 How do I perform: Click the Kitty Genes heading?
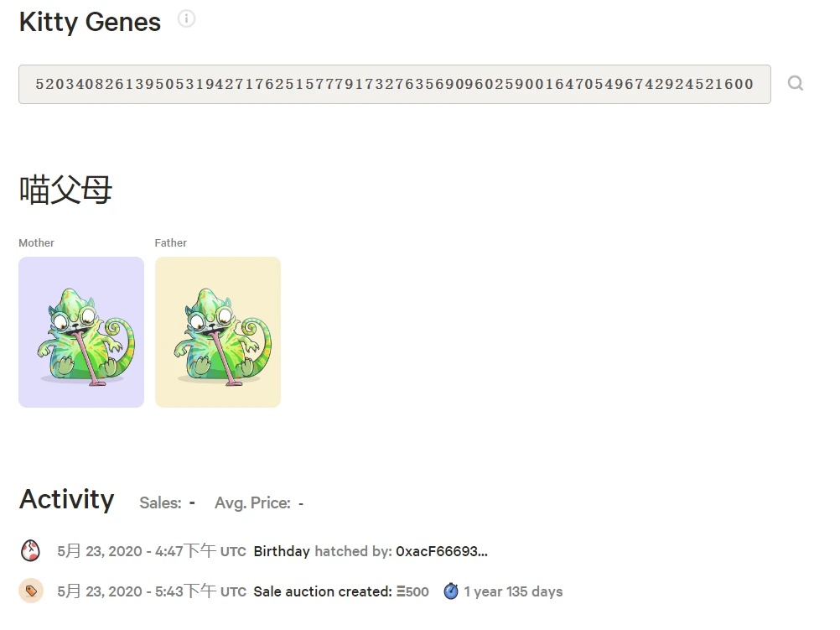90,22
